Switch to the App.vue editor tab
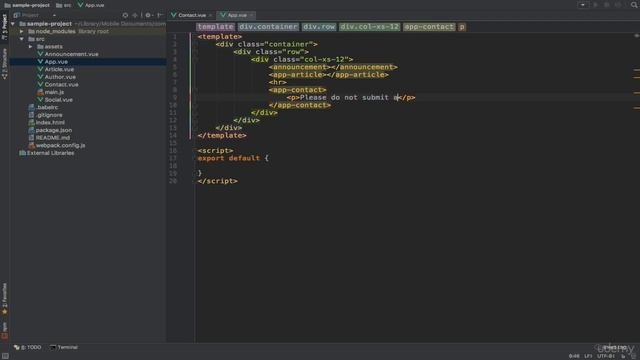The image size is (640, 360). point(237,15)
